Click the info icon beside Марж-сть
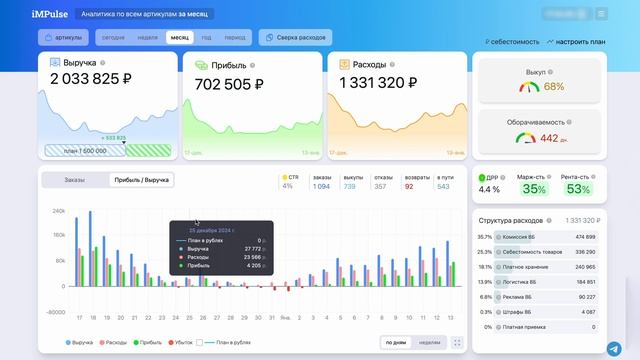Viewport: 640px width, 360px height. click(x=549, y=177)
